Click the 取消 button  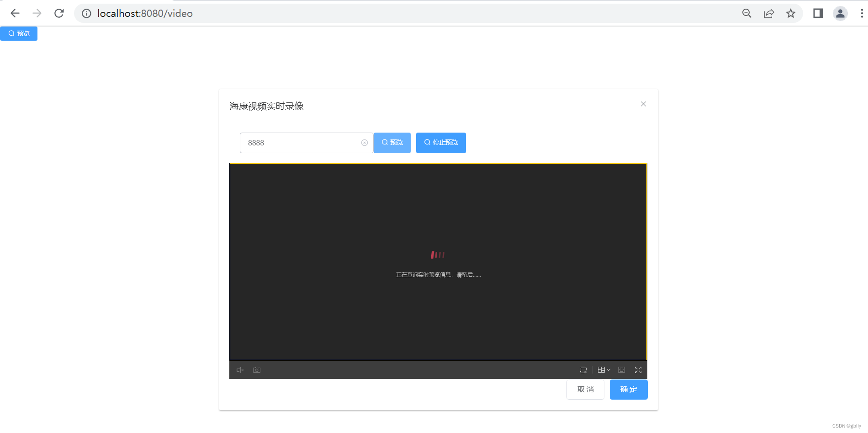tap(585, 390)
